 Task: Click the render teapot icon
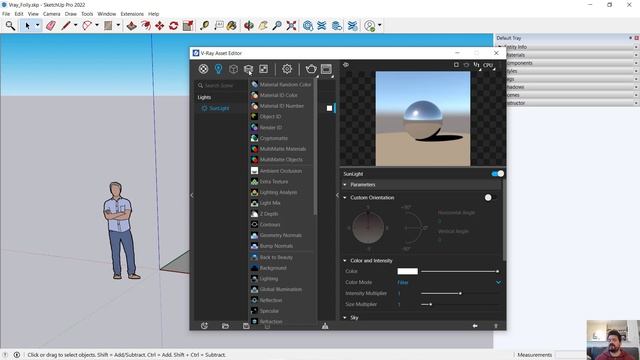[311, 69]
